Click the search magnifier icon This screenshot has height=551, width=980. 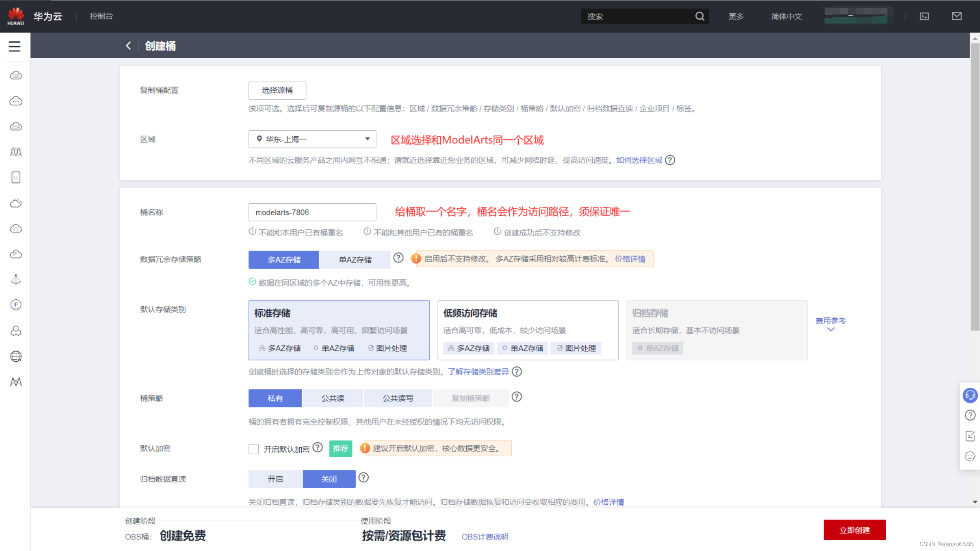click(x=699, y=17)
